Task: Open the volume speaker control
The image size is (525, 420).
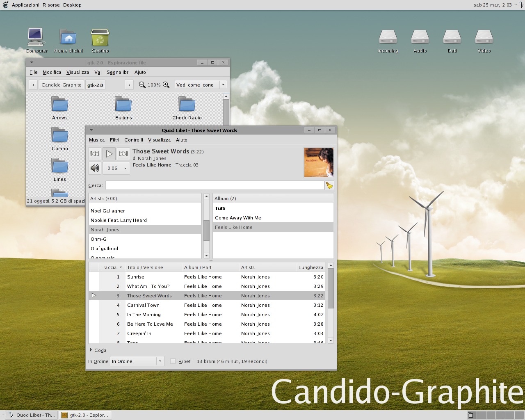Action: [x=95, y=168]
